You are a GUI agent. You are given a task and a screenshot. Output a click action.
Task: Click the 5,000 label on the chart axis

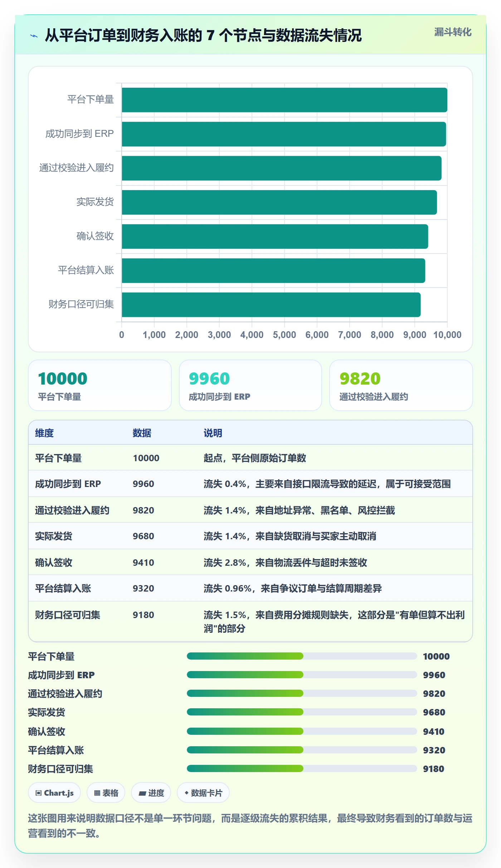coord(284,335)
